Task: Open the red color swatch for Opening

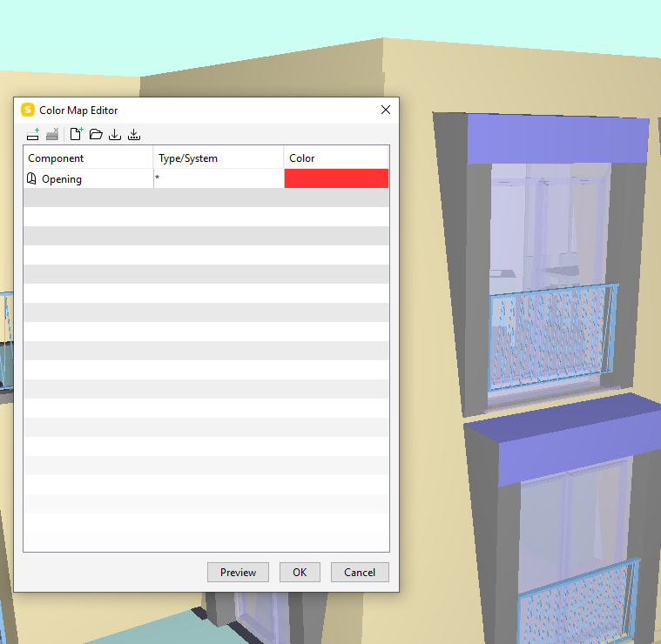Action: point(336,178)
